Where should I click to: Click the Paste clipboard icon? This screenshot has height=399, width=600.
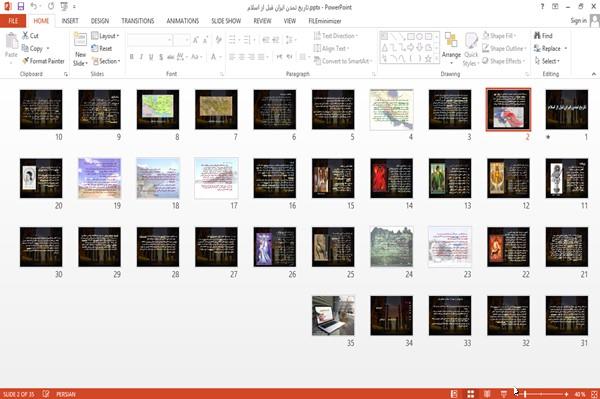click(x=11, y=41)
